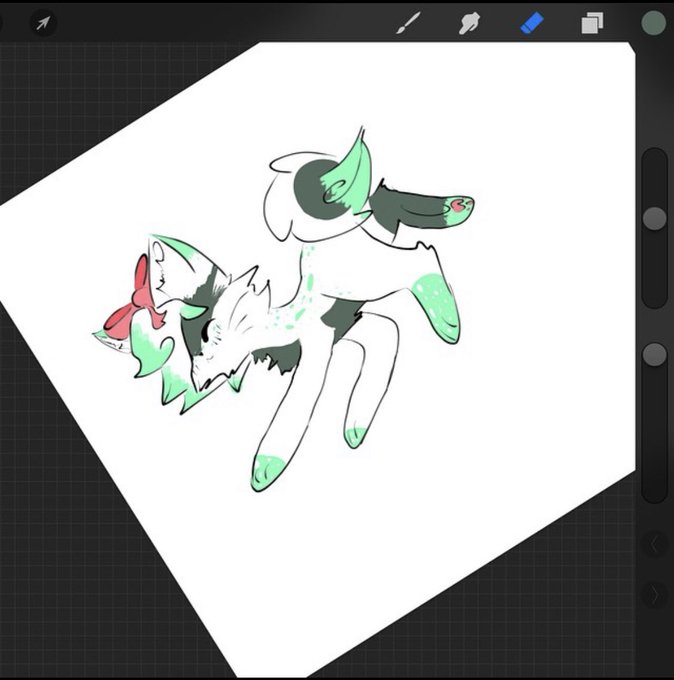
Task: Tap the Transform arrow tool
Action: tap(43, 23)
